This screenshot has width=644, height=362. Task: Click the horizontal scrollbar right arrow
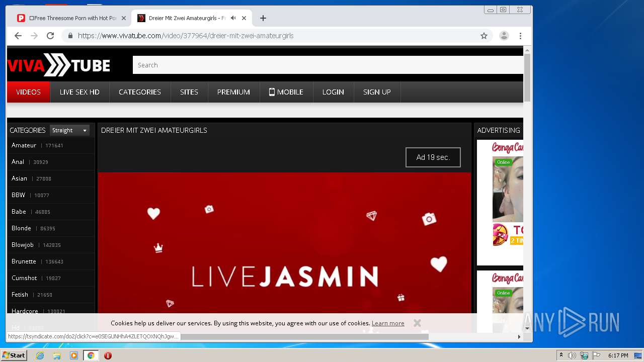click(519, 337)
